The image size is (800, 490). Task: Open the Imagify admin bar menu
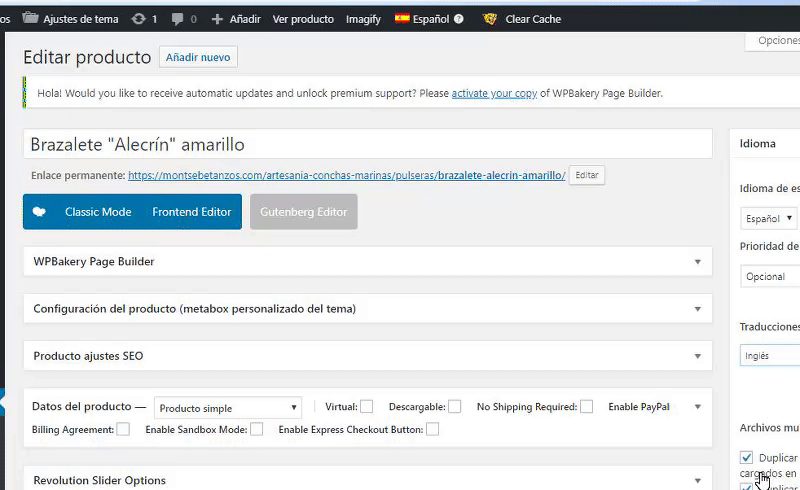point(363,19)
